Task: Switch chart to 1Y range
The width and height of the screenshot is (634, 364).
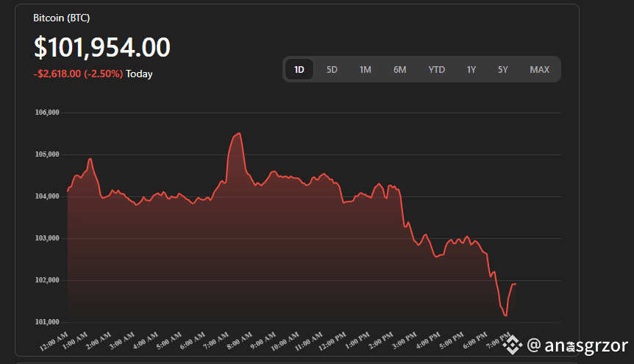Action: pyautogui.click(x=471, y=70)
